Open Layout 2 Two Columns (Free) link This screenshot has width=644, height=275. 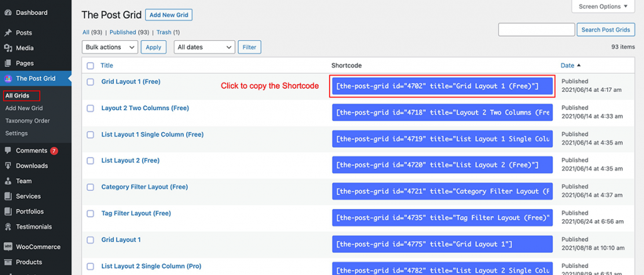(145, 108)
